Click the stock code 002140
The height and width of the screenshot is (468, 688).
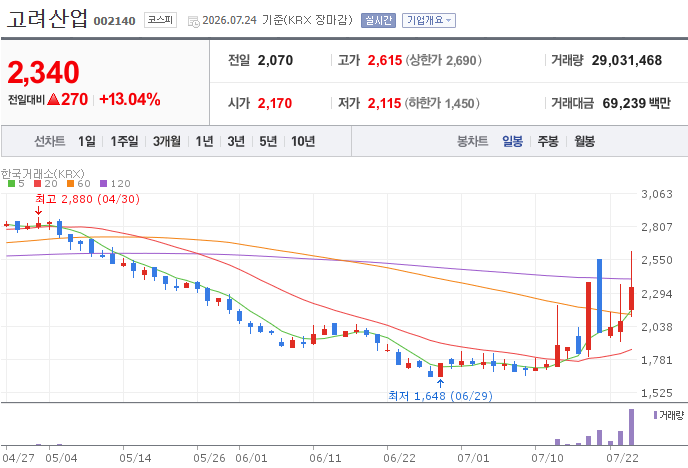pyautogui.click(x=115, y=21)
